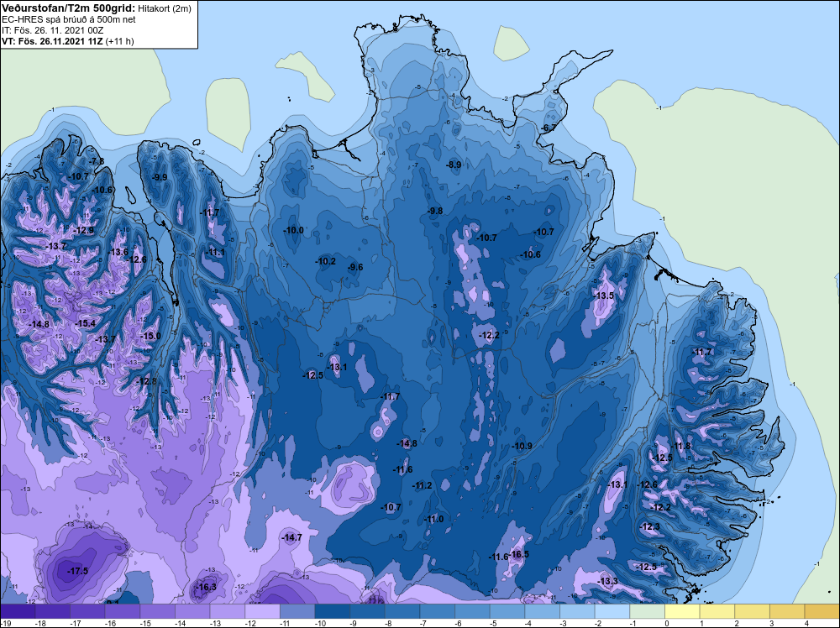Click the -11.1 temperature reading
The width and height of the screenshot is (840, 628).
coord(215,252)
